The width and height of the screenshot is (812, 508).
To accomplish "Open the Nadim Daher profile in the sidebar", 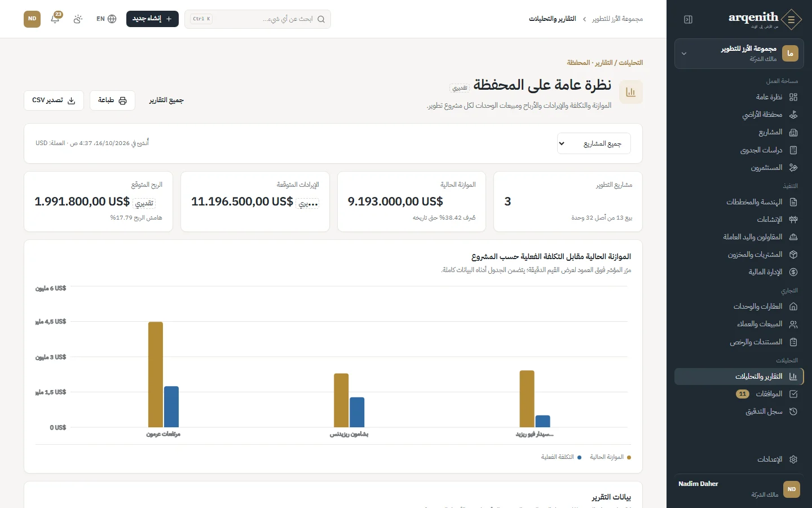I will coord(739,489).
